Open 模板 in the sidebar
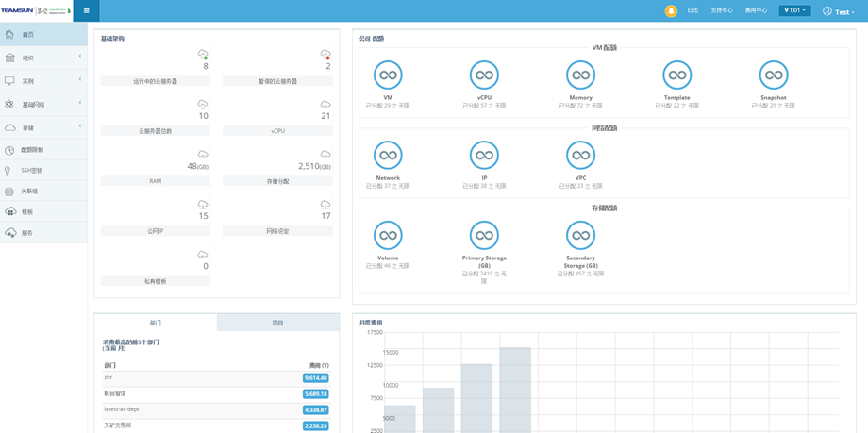This screenshot has height=433, width=868. [43, 212]
